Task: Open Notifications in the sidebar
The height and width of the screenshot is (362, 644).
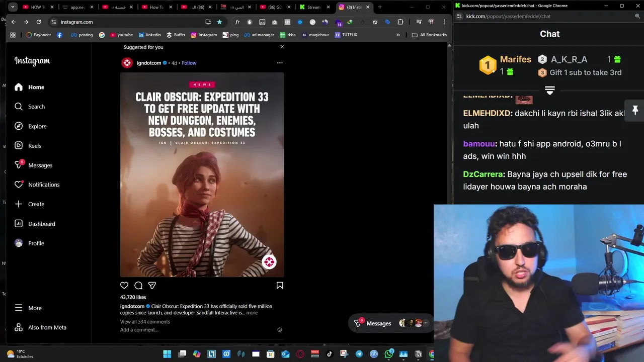Action: tap(37, 185)
